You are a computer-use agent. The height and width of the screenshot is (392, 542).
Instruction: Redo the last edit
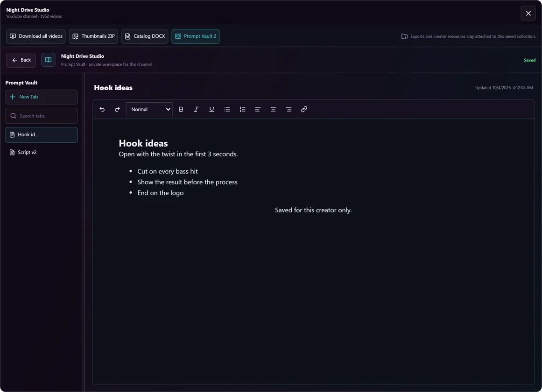click(x=117, y=109)
